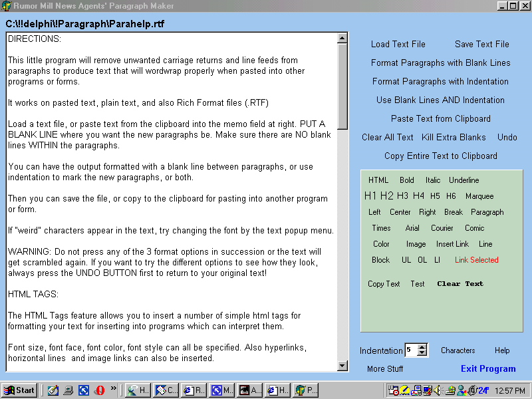Insert an H6 heading tag

[x=451, y=196]
